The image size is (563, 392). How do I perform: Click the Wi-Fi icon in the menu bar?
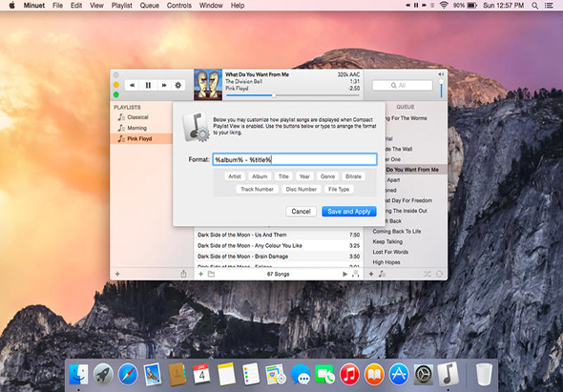[444, 6]
